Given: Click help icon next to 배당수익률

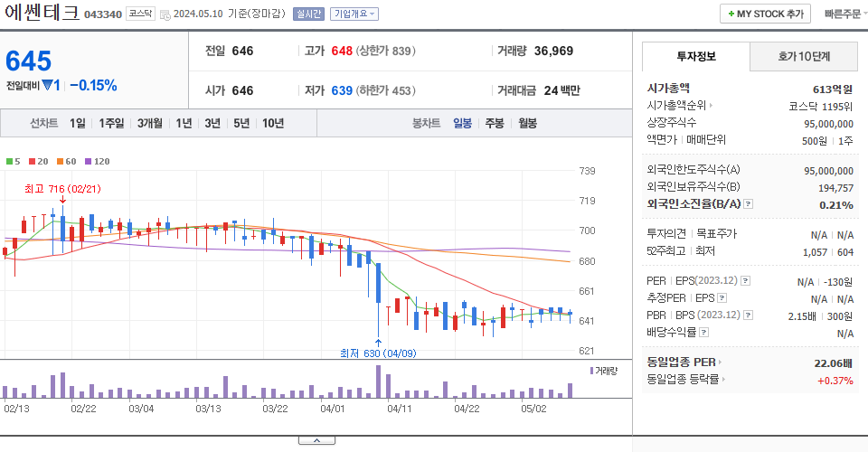Looking at the screenshot, I should [x=704, y=333].
